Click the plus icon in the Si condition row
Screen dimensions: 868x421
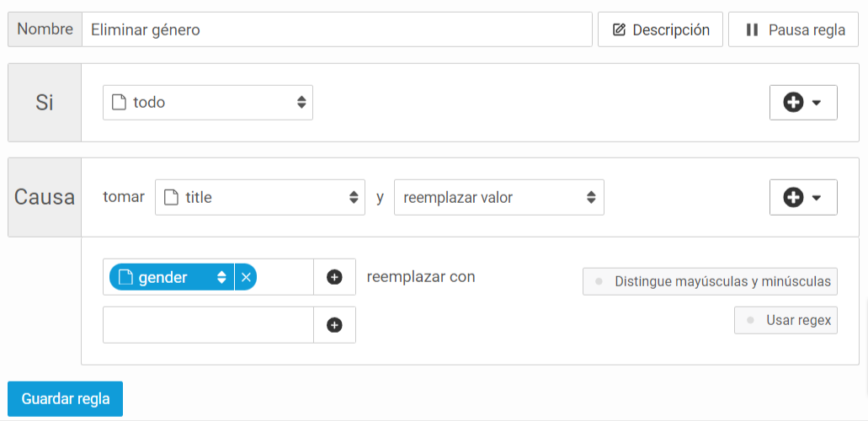793,103
